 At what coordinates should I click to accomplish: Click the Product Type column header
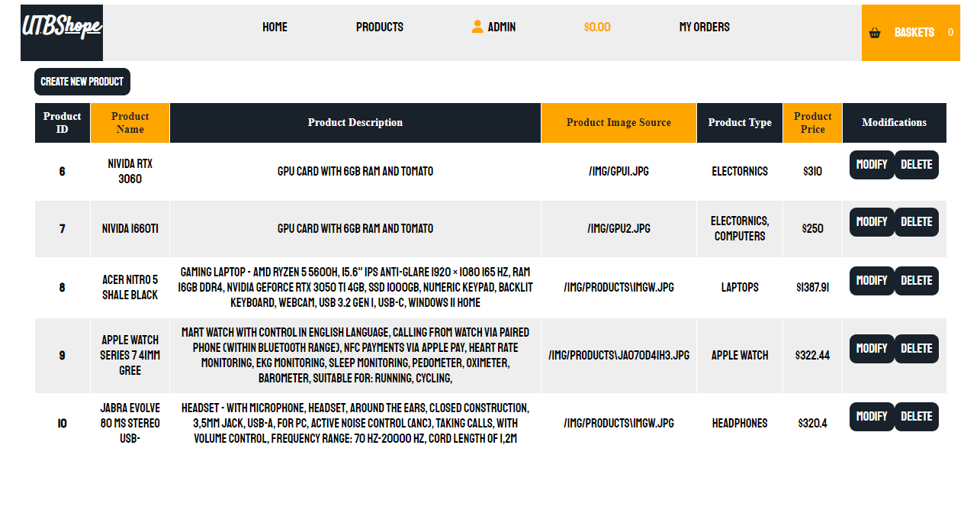(x=740, y=123)
